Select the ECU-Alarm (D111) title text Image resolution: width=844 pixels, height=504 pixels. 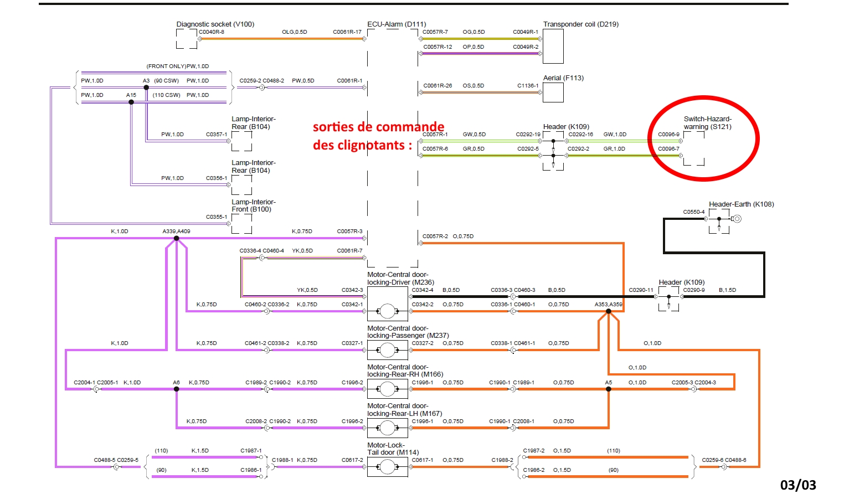[397, 24]
